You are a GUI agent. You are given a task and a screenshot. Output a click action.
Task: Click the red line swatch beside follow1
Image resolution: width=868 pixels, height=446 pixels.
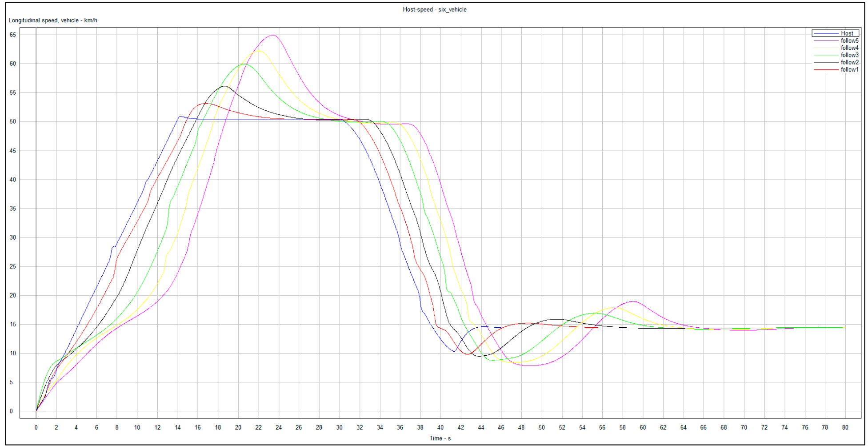click(826, 70)
